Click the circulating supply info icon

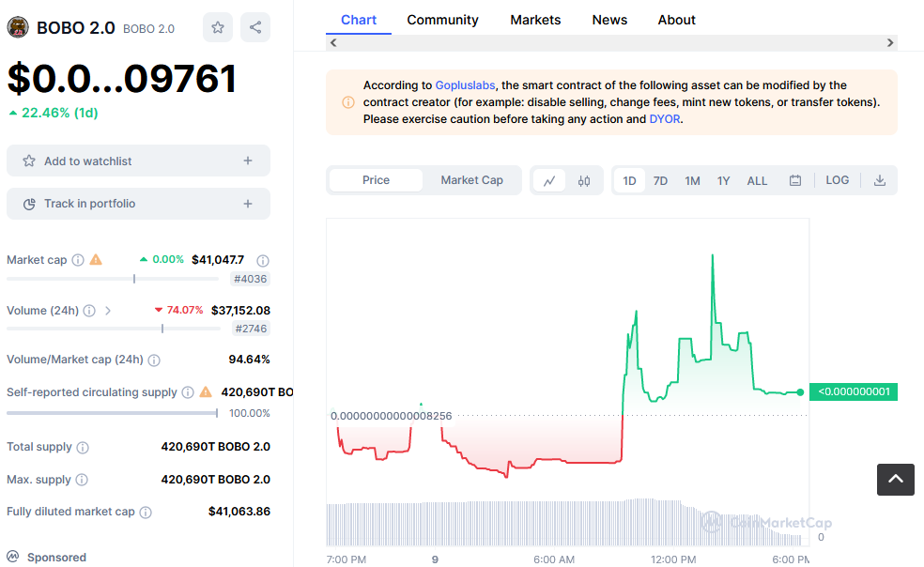(x=188, y=392)
